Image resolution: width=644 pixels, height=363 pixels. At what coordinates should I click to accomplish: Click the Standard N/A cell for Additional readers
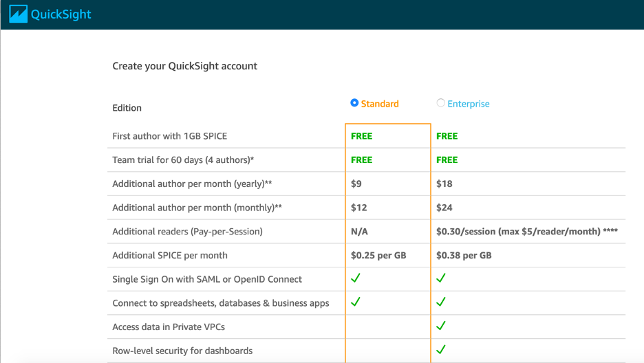pyautogui.click(x=359, y=232)
